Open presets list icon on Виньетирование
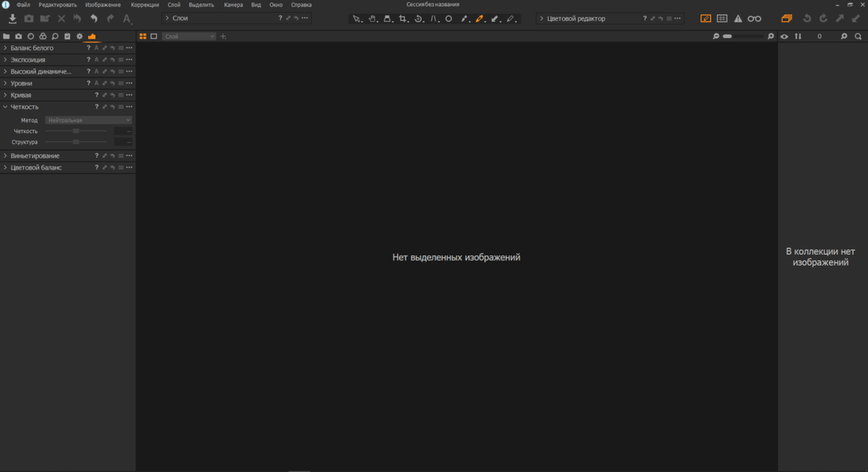868x472 pixels. pos(121,156)
